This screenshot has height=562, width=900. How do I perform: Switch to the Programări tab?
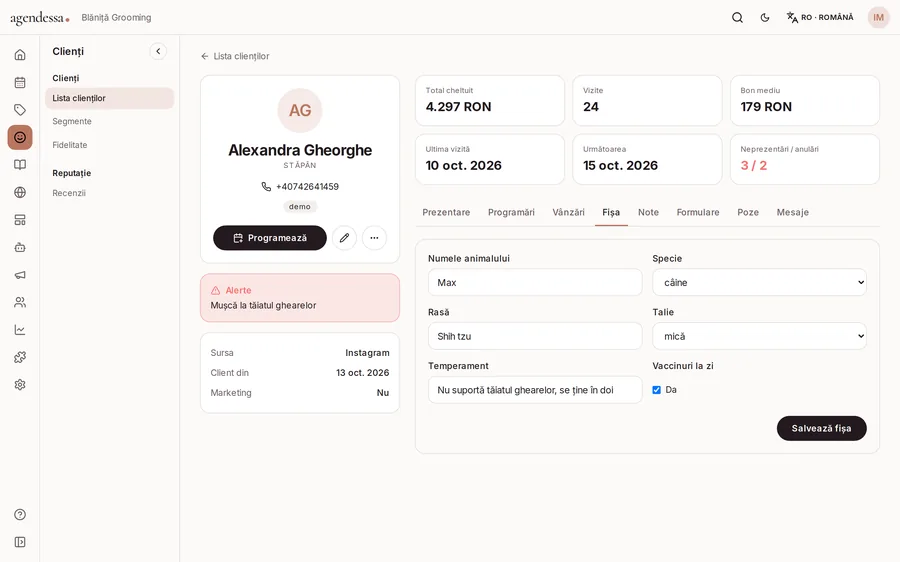pos(511,212)
